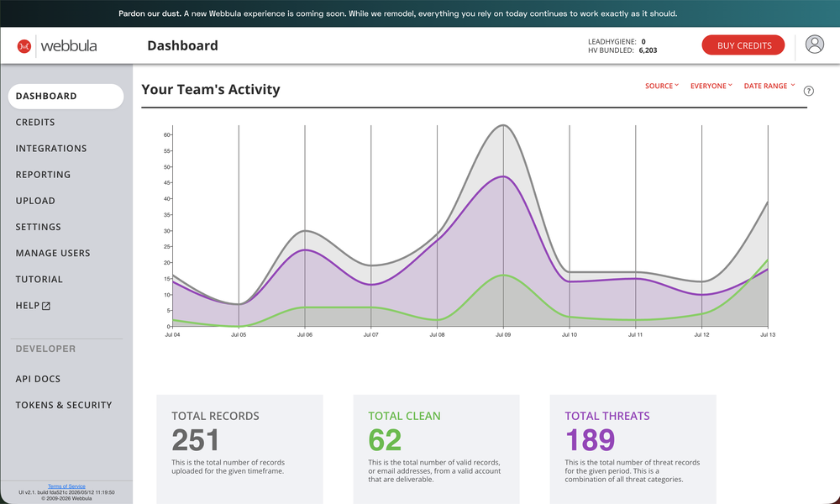Click the Total Records value 251
The width and height of the screenshot is (840, 504).
tap(196, 440)
